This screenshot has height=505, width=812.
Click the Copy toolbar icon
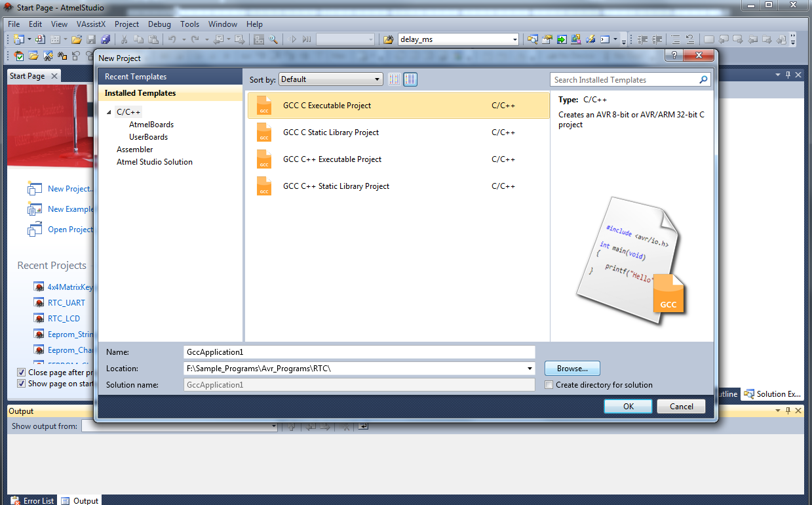tap(138, 39)
